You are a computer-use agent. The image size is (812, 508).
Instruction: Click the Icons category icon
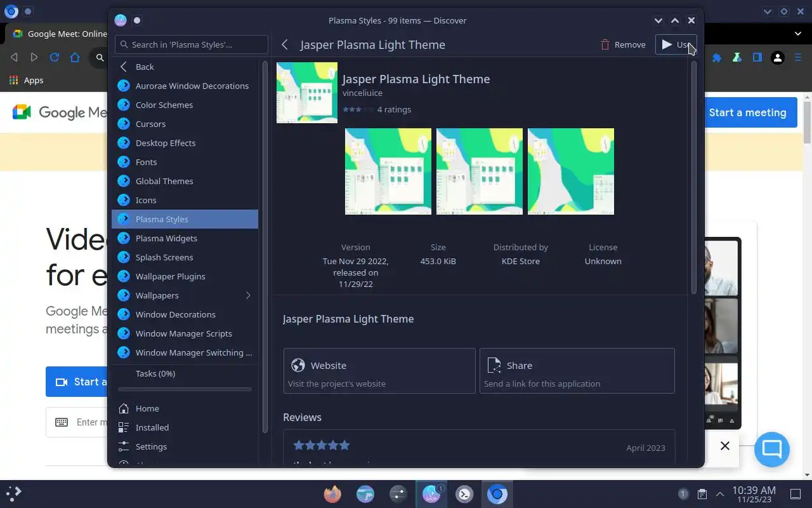click(x=124, y=200)
